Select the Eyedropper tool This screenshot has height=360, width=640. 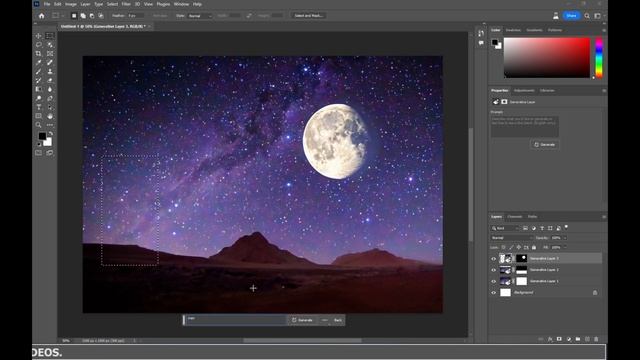point(38,63)
